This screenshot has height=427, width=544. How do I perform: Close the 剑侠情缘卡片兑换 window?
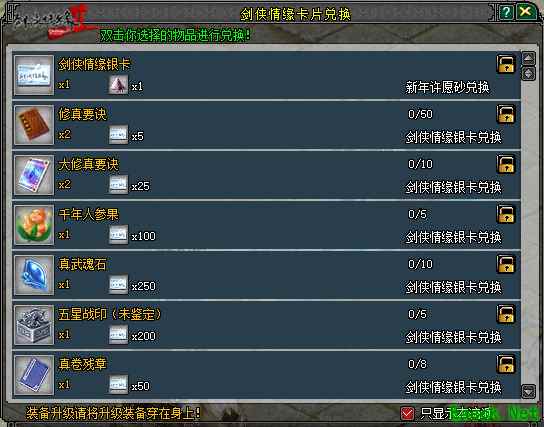click(526, 12)
